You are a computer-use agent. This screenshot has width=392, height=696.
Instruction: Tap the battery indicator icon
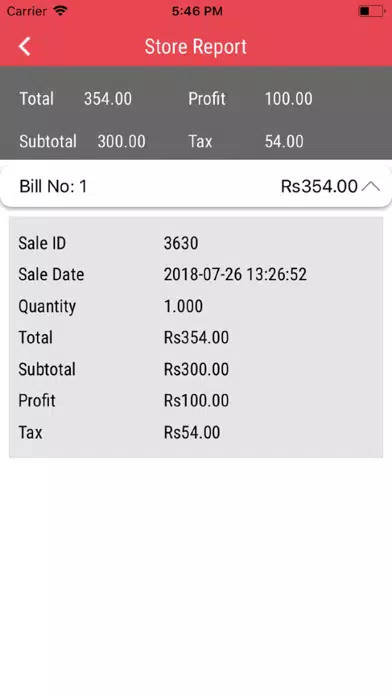coord(372,11)
